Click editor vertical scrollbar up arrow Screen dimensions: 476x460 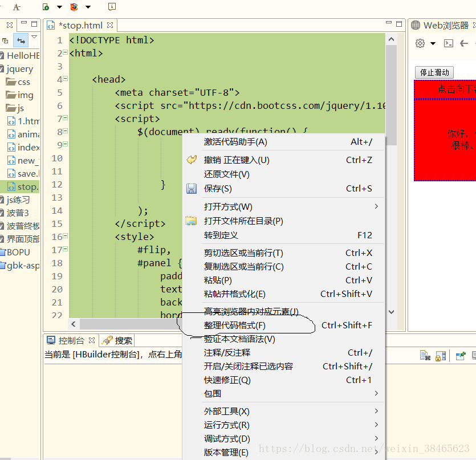(391, 39)
